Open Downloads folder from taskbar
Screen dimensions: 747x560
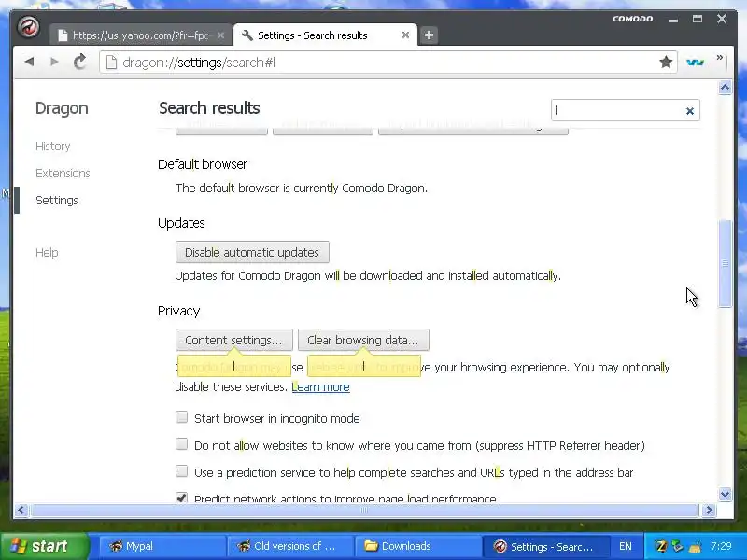(x=417, y=546)
